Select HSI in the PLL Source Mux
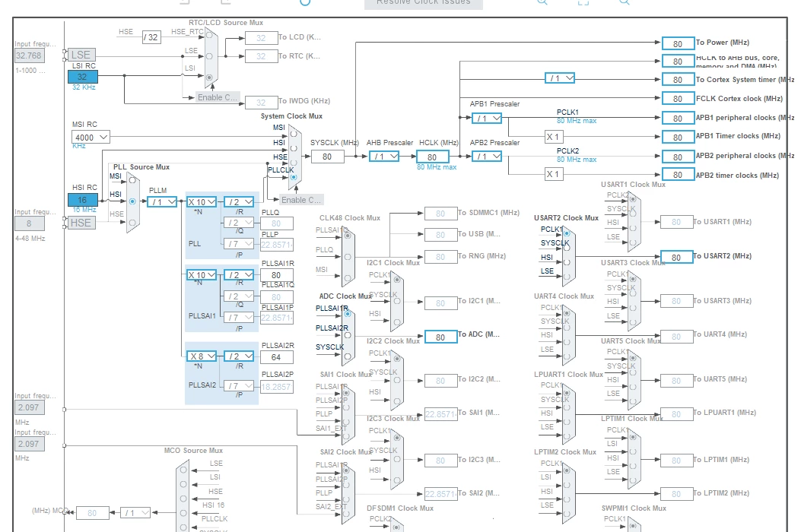This screenshot has width=801, height=532. coord(132,201)
